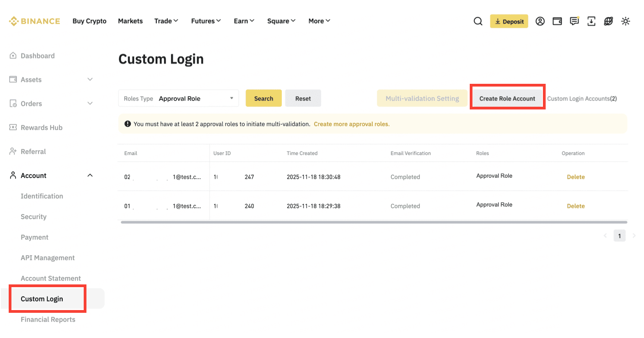Delete the account created at 18:30:48
Image resolution: width=644 pixels, height=338 pixels.
(x=575, y=177)
